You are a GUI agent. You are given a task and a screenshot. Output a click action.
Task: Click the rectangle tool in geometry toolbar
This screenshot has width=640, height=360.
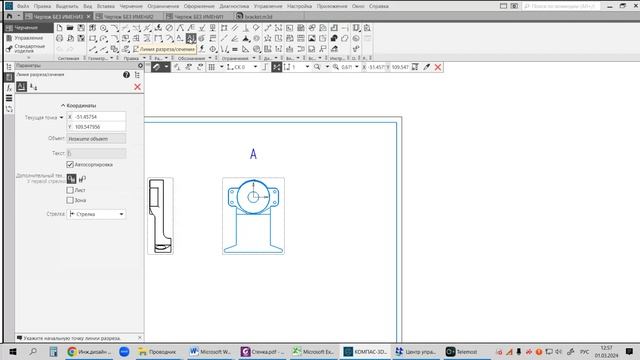click(x=93, y=38)
